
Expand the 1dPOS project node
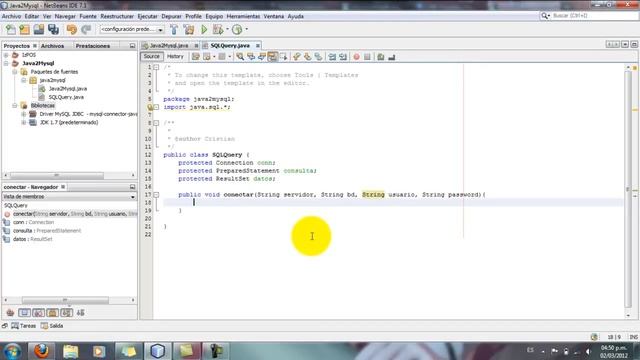point(6,55)
